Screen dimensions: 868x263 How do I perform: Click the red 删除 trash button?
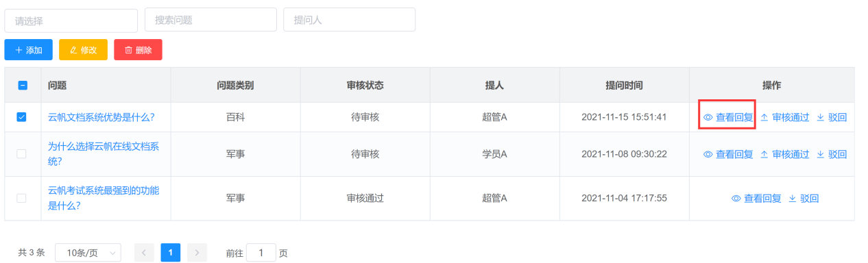[x=138, y=50]
